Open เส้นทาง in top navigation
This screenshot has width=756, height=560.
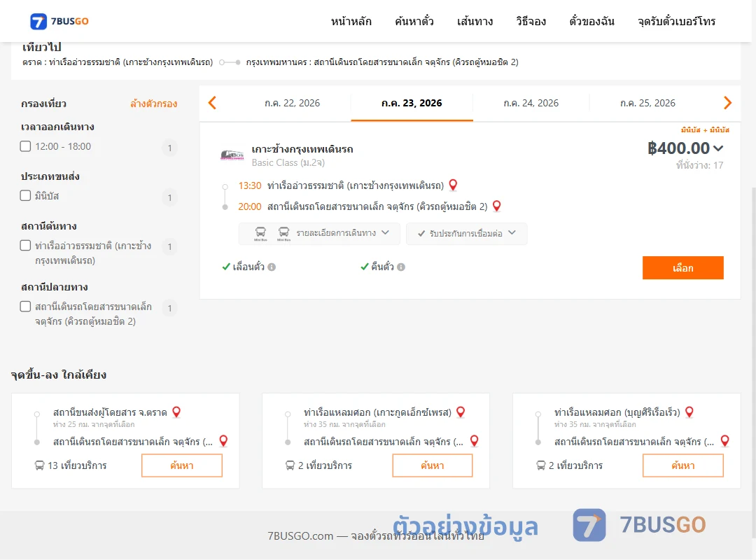pyautogui.click(x=475, y=21)
